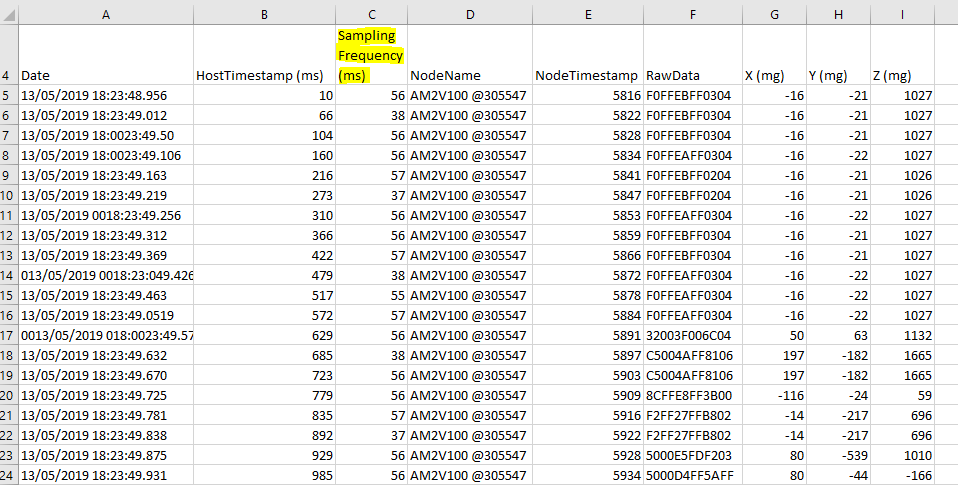Click HostTimestamp value 479
958x485 pixels.
pos(265,275)
